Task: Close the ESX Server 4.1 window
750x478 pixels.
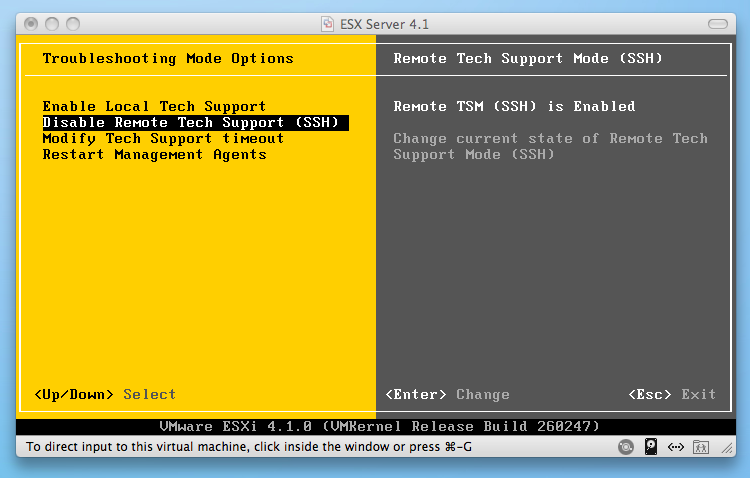Action: pos(31,24)
